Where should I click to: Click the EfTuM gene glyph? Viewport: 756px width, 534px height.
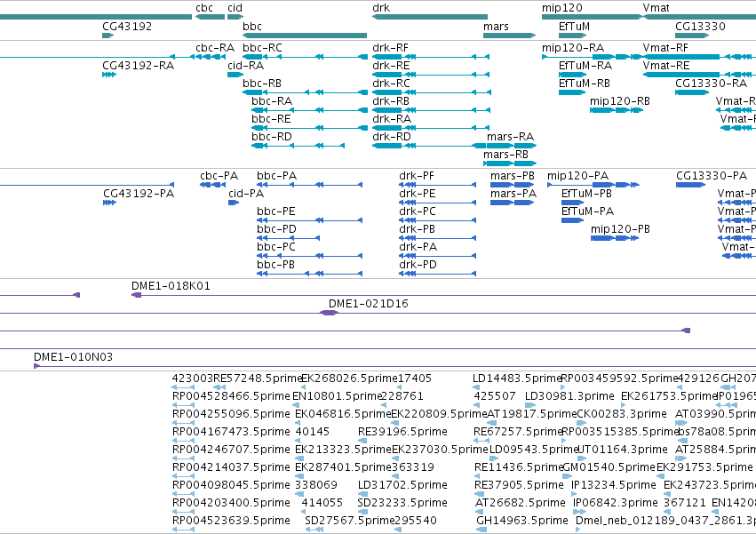pos(572,36)
